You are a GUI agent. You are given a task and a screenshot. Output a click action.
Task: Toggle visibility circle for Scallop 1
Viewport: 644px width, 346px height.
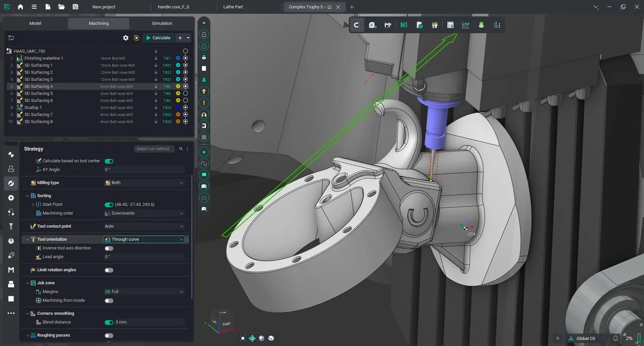[x=185, y=108]
